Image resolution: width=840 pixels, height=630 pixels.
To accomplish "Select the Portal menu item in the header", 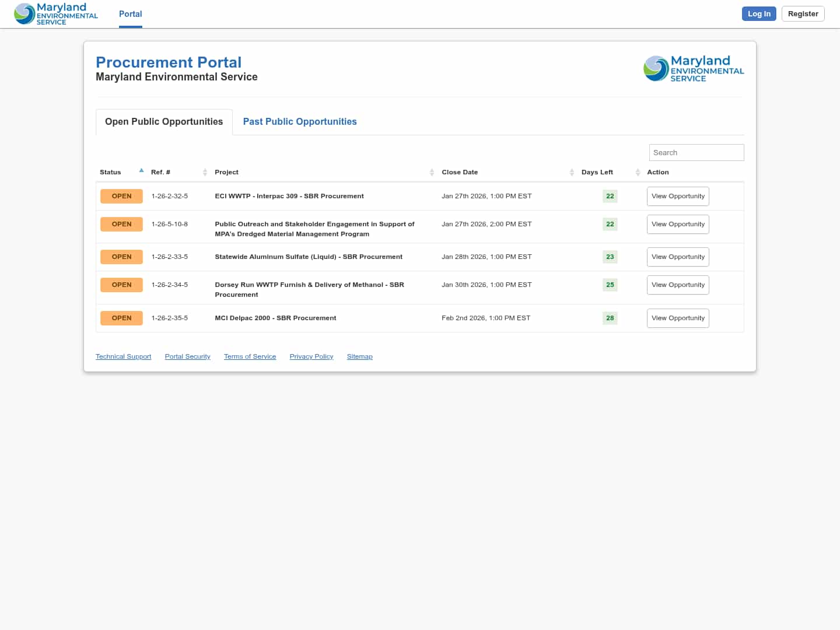I will [x=130, y=13].
